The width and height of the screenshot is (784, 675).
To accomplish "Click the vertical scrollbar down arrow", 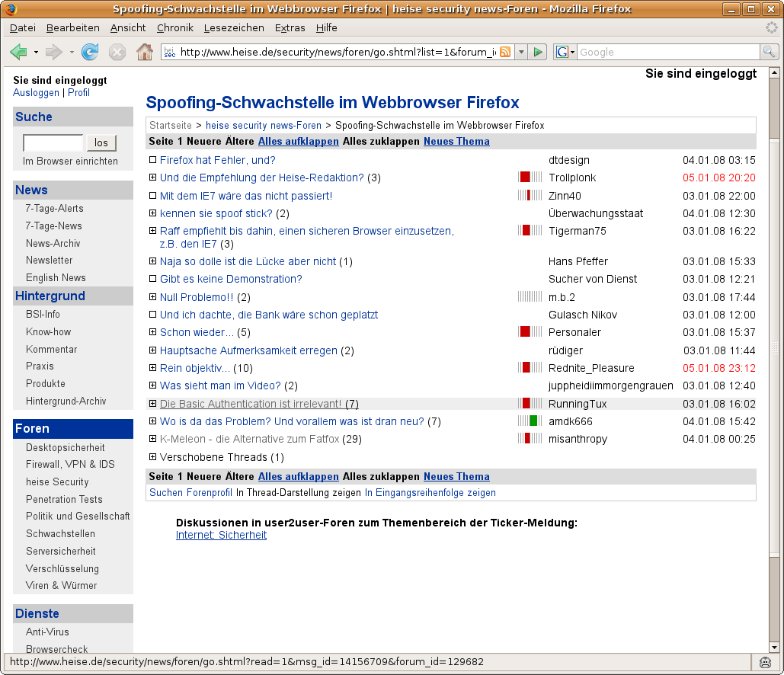I will pos(774,648).
